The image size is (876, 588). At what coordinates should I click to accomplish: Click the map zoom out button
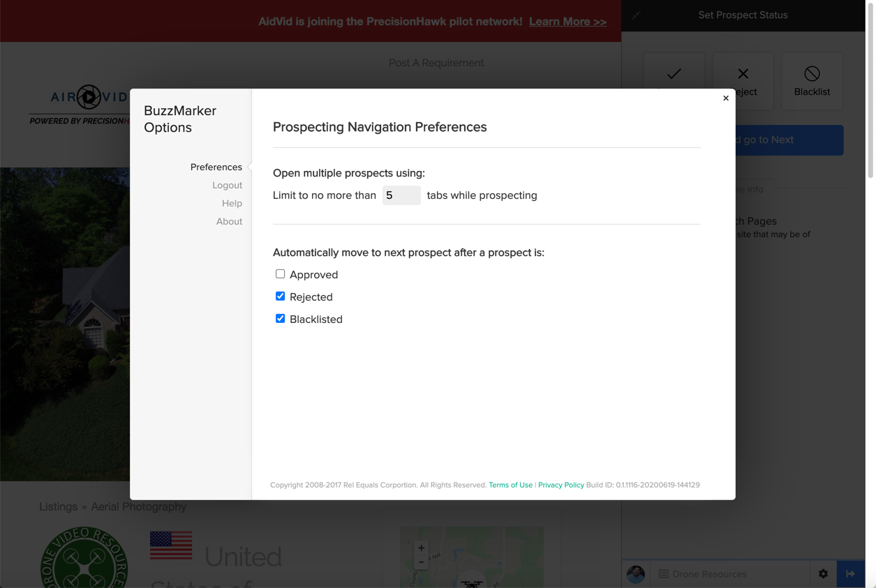click(x=421, y=562)
